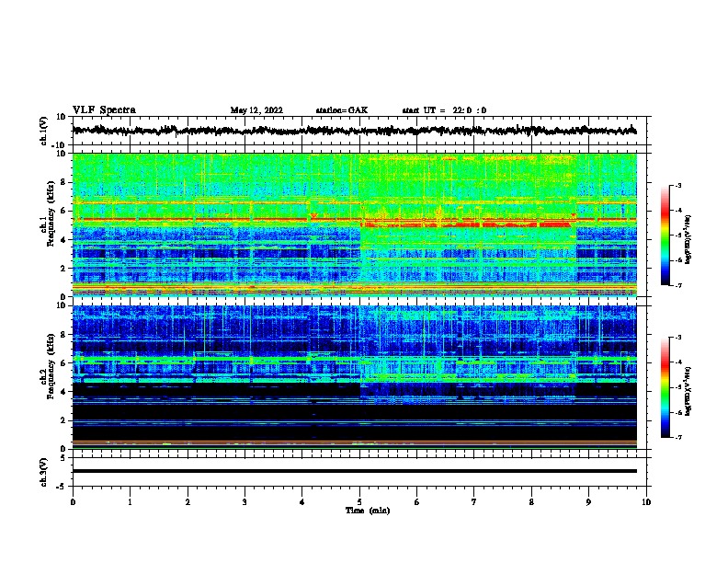728x563 pixels.
Task: Click the time axis tick label "9"
Action: tap(588, 502)
